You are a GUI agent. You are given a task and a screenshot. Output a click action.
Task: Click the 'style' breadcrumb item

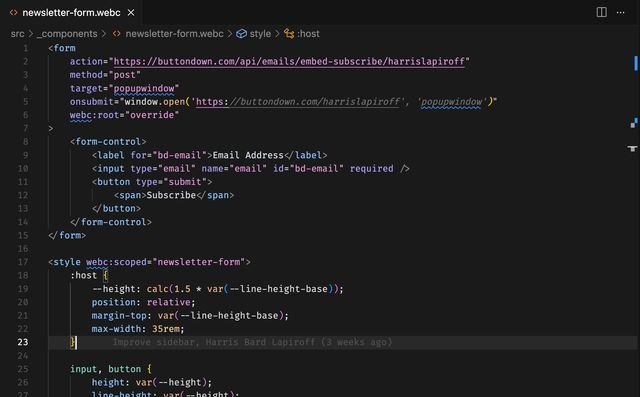point(260,34)
